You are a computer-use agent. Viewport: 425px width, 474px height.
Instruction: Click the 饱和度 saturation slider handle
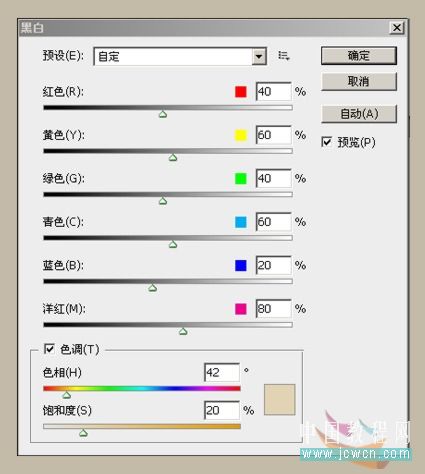click(x=83, y=433)
